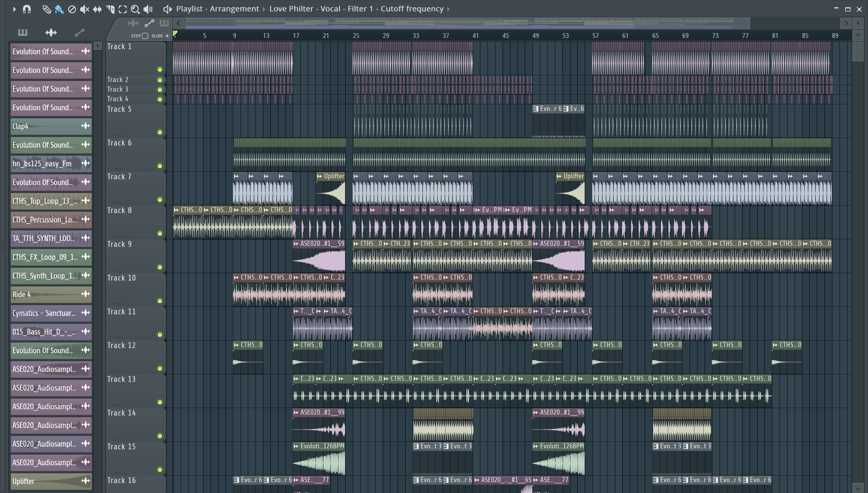Image resolution: width=868 pixels, height=493 pixels.
Task: Click the small audio clip focus icon
Action: pyautogui.click(x=133, y=24)
